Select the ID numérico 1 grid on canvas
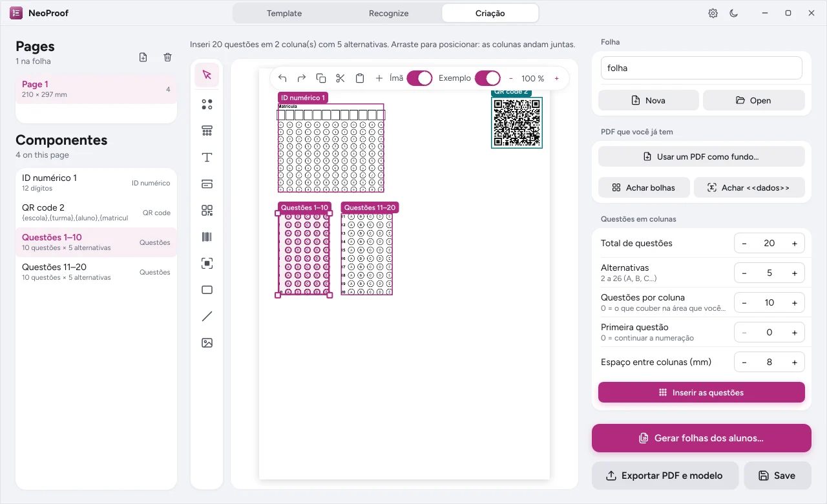Screen dimensions: 827x504 331,148
